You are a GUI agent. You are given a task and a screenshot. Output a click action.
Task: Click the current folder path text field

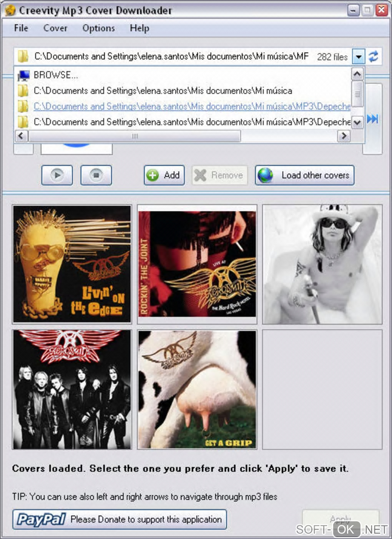(x=171, y=56)
